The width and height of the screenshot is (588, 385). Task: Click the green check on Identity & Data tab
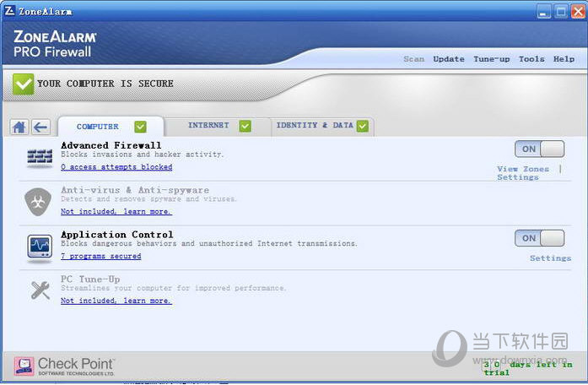(363, 126)
